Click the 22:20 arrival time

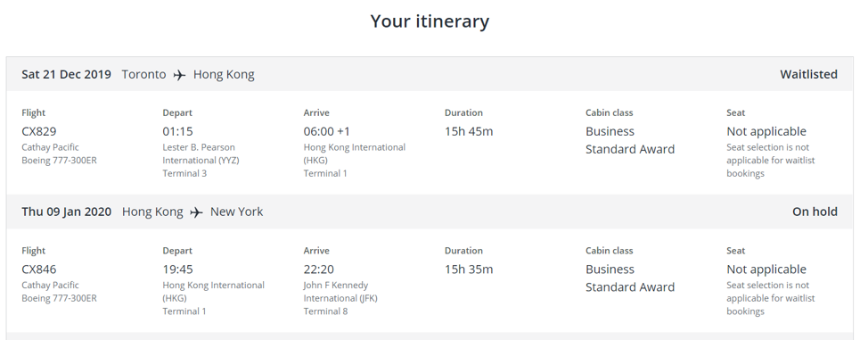318,270
